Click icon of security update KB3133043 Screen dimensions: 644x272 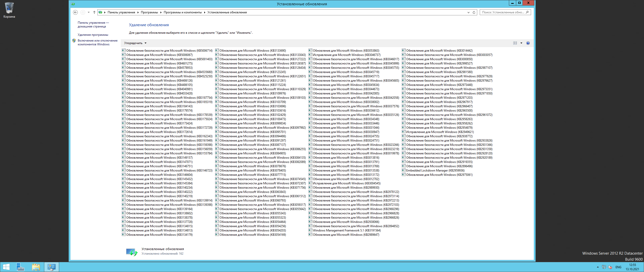tap(217, 55)
